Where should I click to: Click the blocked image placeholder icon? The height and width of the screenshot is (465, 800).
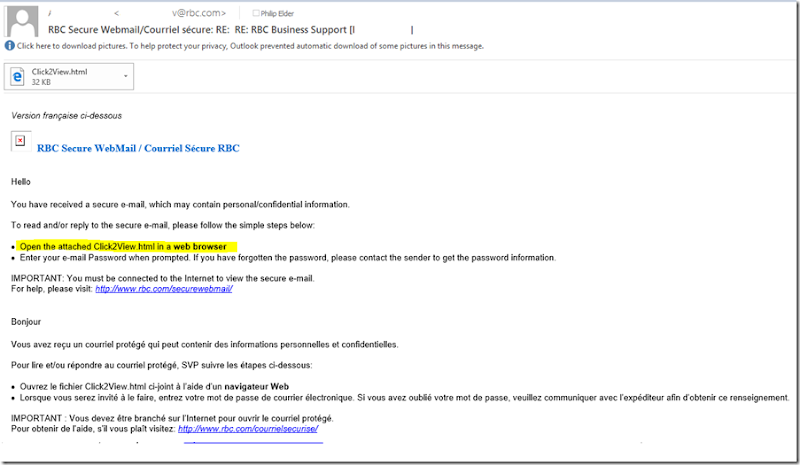click(x=20, y=141)
